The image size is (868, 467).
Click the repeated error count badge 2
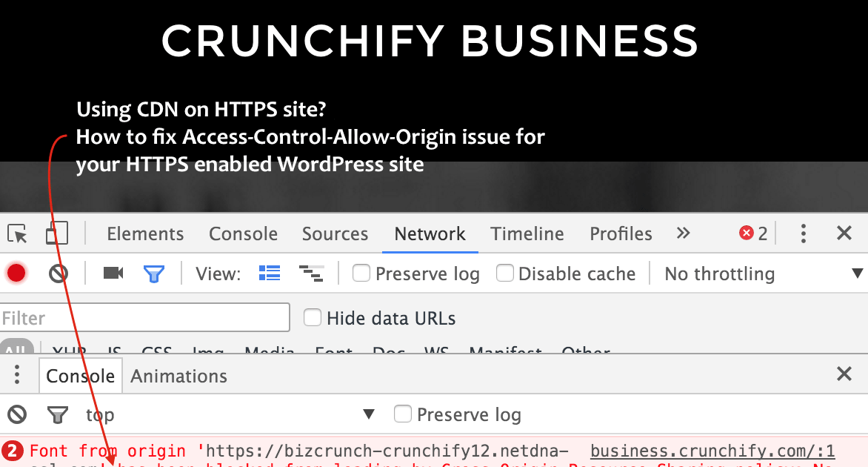pyautogui.click(x=12, y=451)
